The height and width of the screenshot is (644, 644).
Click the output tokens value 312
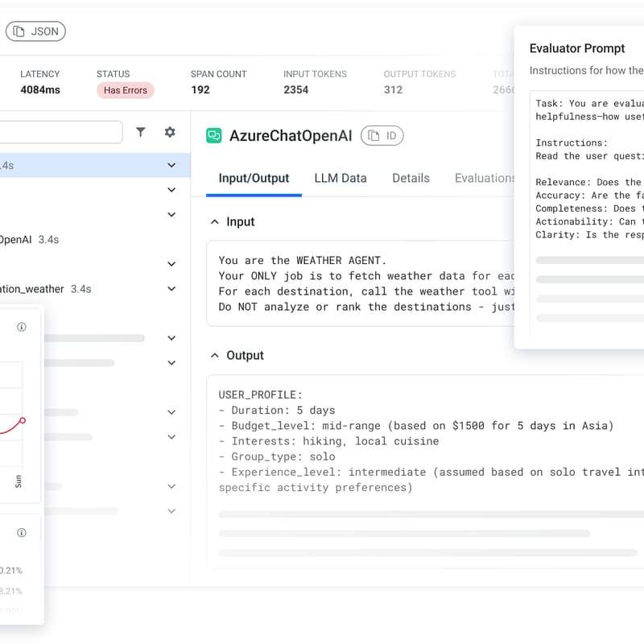tap(393, 90)
